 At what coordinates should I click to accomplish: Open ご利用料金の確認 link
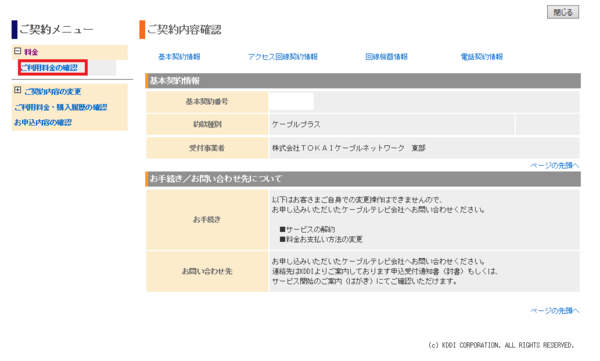tap(49, 68)
